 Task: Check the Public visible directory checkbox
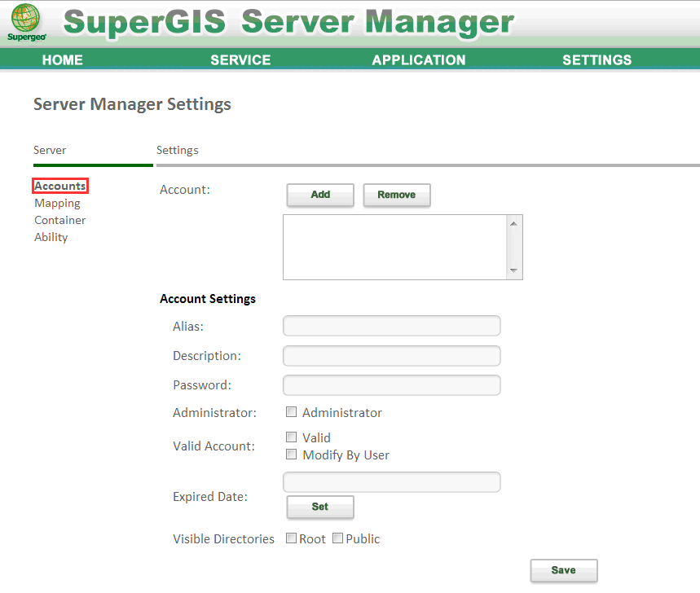point(338,538)
